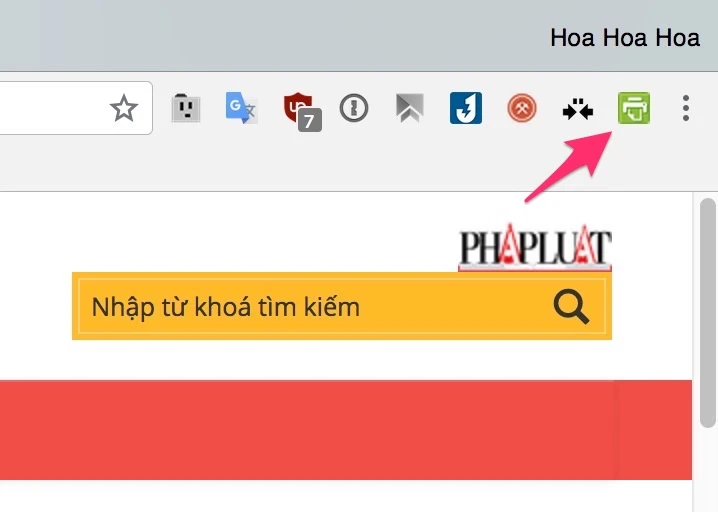
Task: Open the blue J lightning extension icon
Action: coord(466,108)
